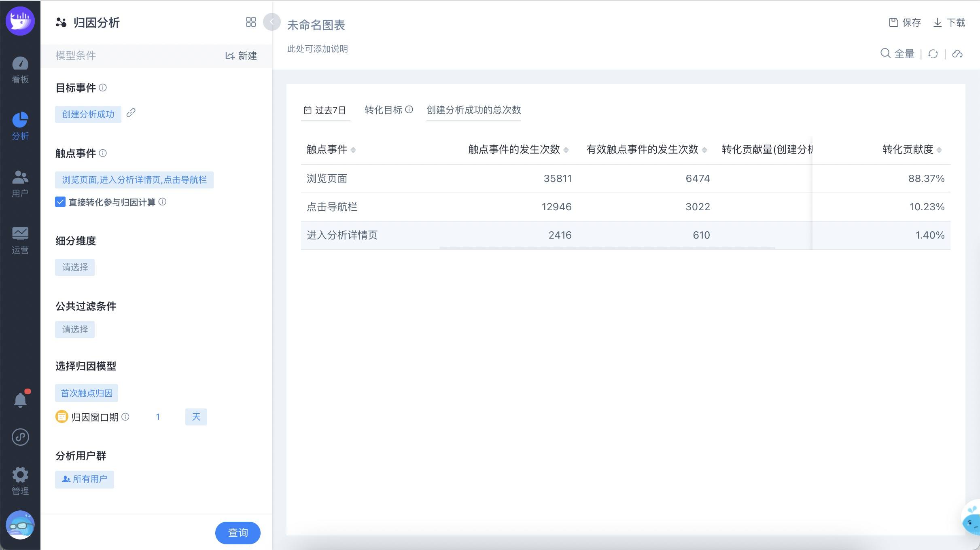Select the 点击导航栏 row
Image resolution: width=980 pixels, height=550 pixels.
(626, 207)
